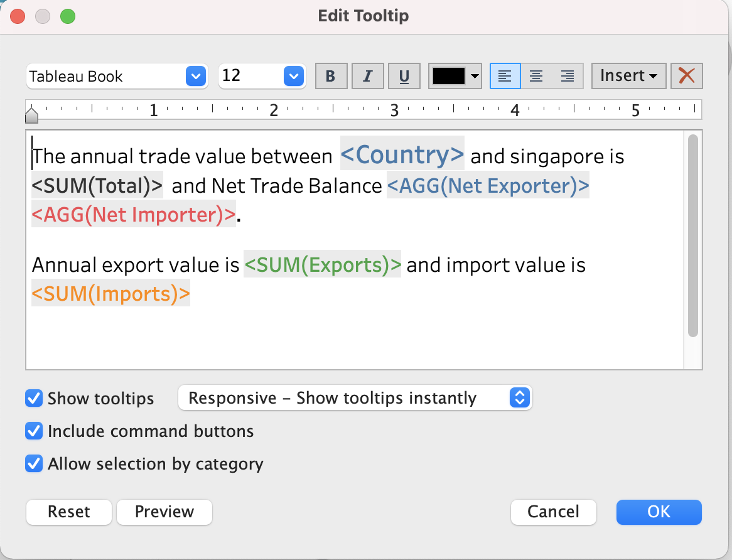Open the black font color picker
Viewport: 732px width, 560px height.
click(x=455, y=76)
